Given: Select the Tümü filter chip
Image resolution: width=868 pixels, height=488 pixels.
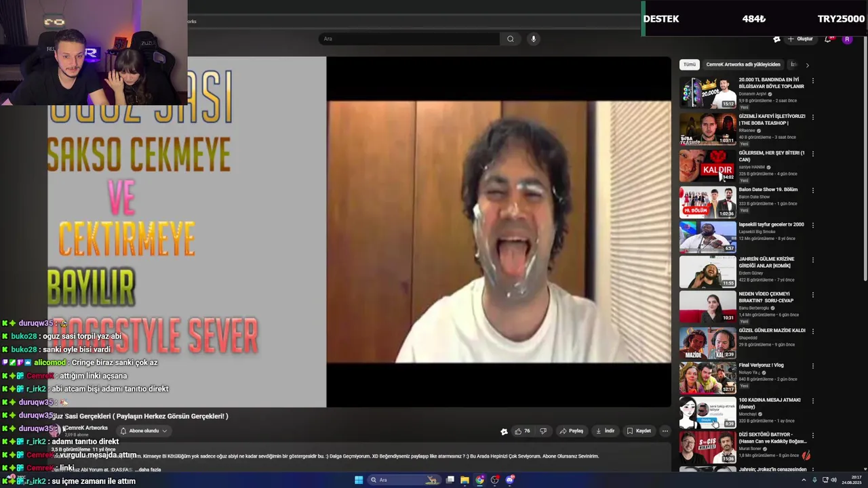Looking at the screenshot, I should (x=689, y=64).
